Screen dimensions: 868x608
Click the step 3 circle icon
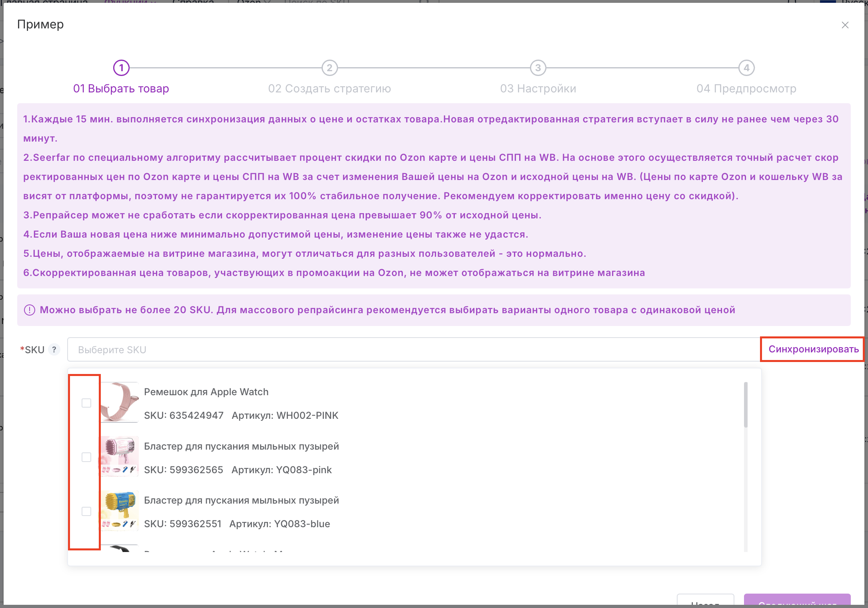click(538, 68)
